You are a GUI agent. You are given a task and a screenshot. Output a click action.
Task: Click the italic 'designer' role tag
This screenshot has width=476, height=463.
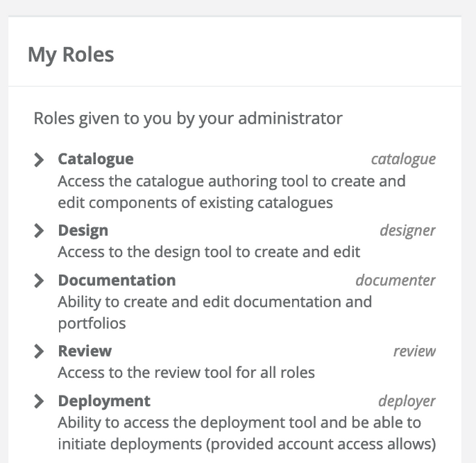click(x=407, y=231)
